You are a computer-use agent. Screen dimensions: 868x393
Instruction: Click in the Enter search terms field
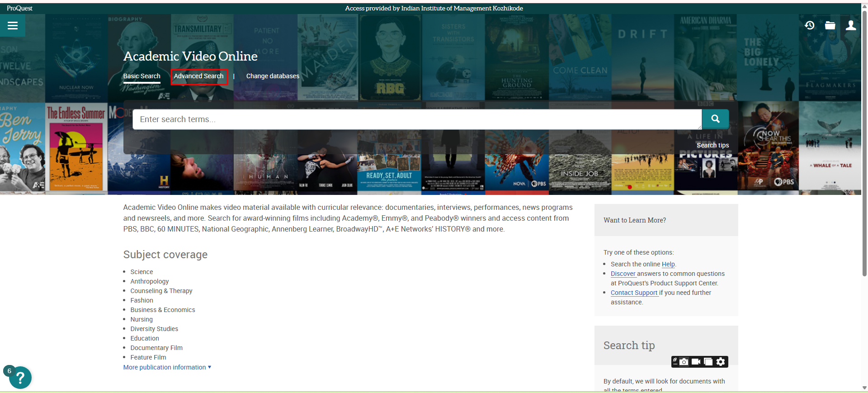[416, 119]
